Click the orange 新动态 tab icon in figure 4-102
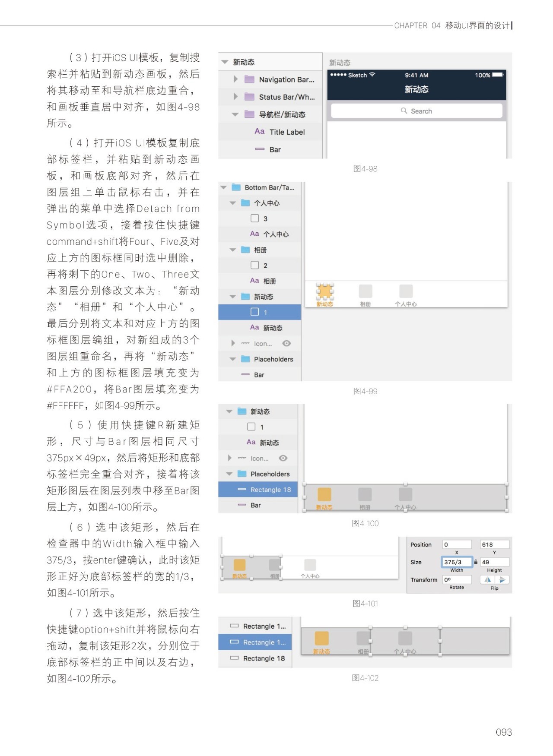553x756 pixels. click(321, 638)
